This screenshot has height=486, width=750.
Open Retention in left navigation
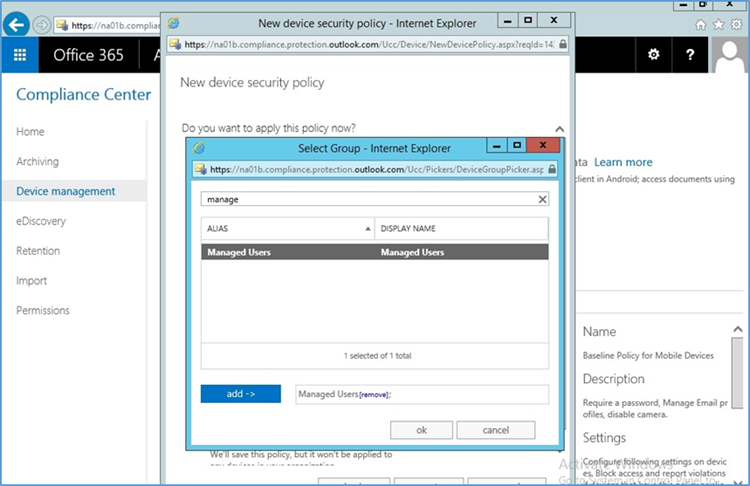pos(38,251)
